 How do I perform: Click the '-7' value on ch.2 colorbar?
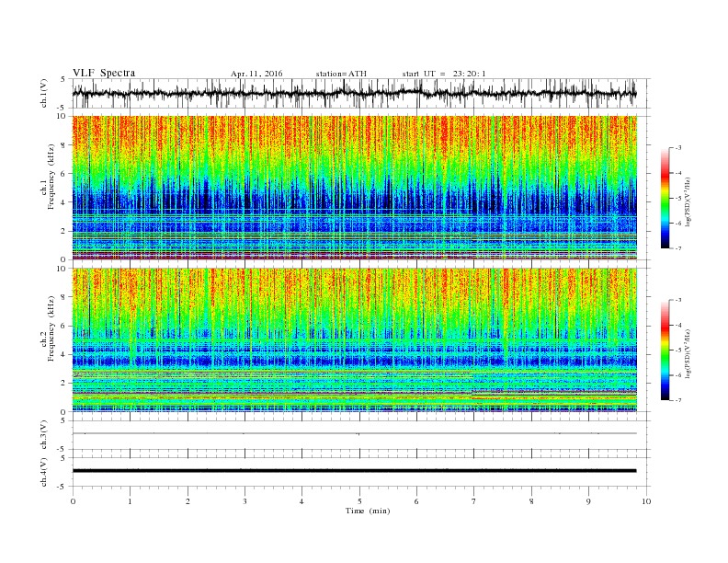click(677, 400)
